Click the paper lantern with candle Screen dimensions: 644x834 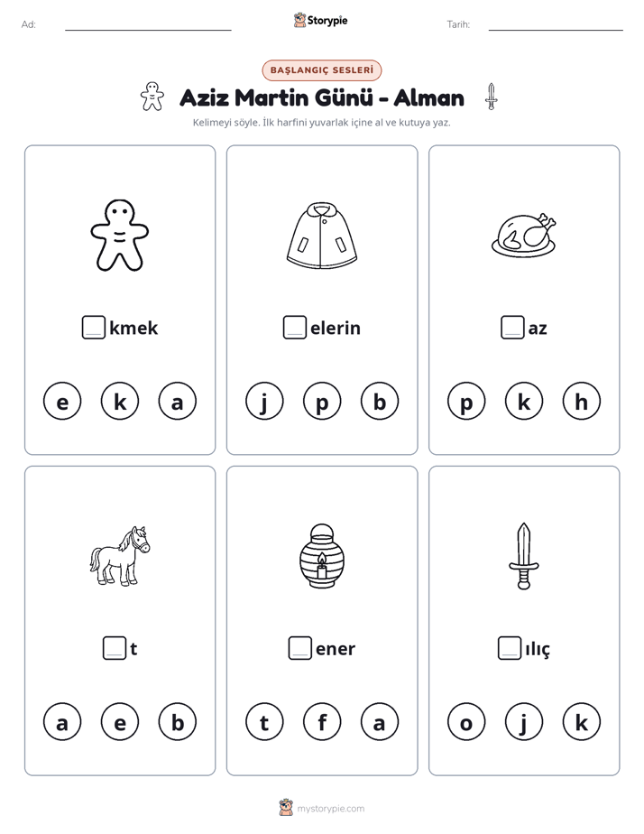pos(321,556)
